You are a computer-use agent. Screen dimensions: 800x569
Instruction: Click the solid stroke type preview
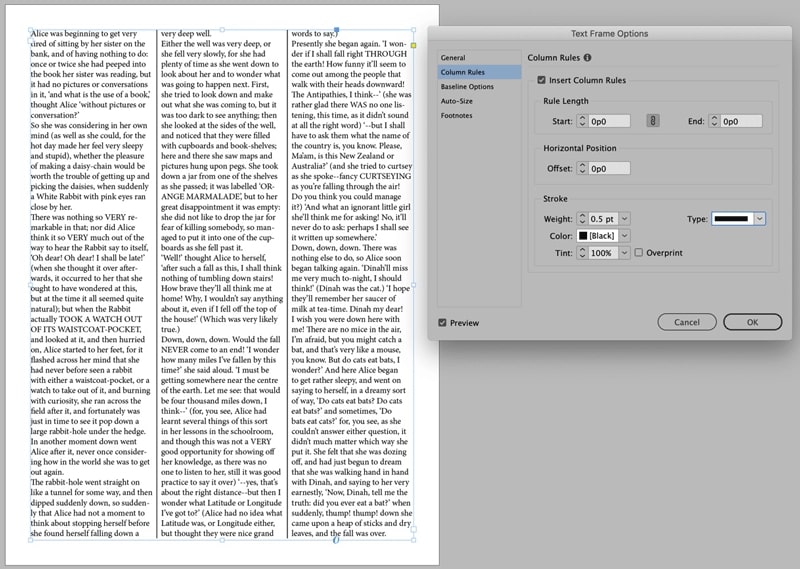(732, 219)
